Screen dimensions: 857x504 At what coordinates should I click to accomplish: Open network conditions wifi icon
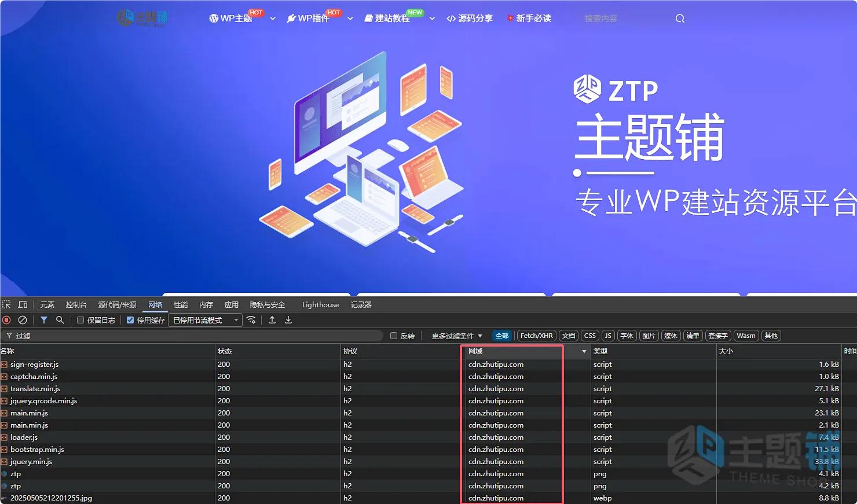pos(251,320)
